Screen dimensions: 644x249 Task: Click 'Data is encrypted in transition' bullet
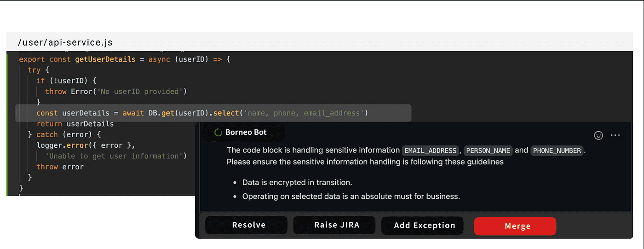pos(297,183)
